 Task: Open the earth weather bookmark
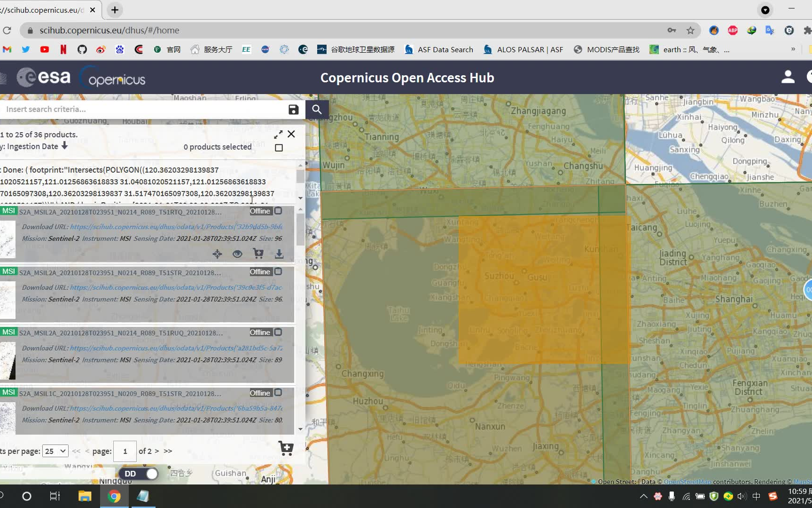[x=689, y=49]
